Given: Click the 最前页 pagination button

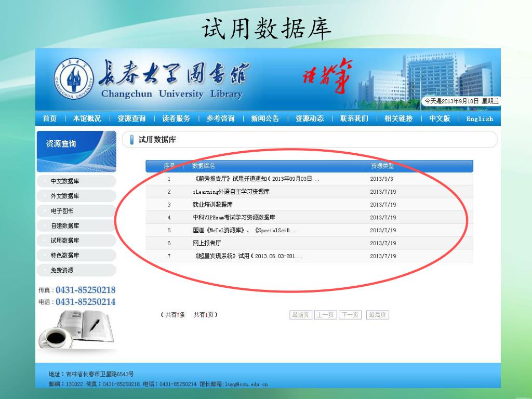Looking at the screenshot, I should click(301, 315).
